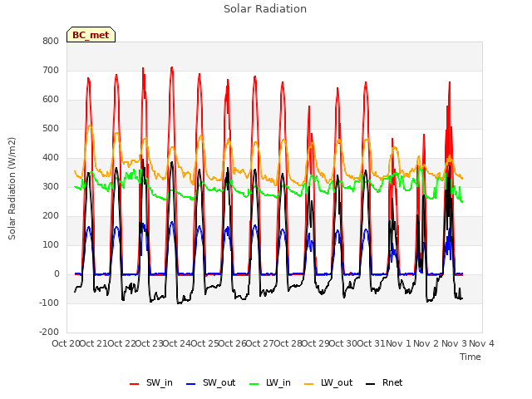The width and height of the screenshot is (532, 399).
Task: Click the Oct 23 x-axis tick label
Action: coord(150,343)
